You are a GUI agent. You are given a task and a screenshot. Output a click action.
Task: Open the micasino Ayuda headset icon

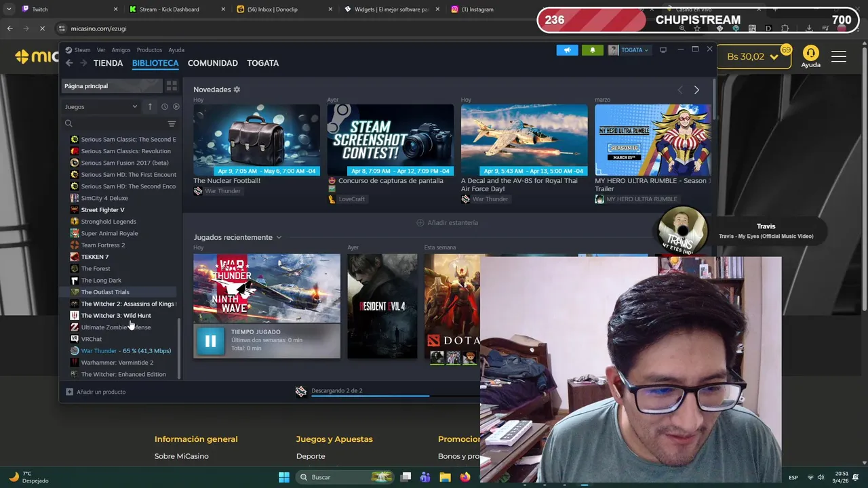click(810, 54)
